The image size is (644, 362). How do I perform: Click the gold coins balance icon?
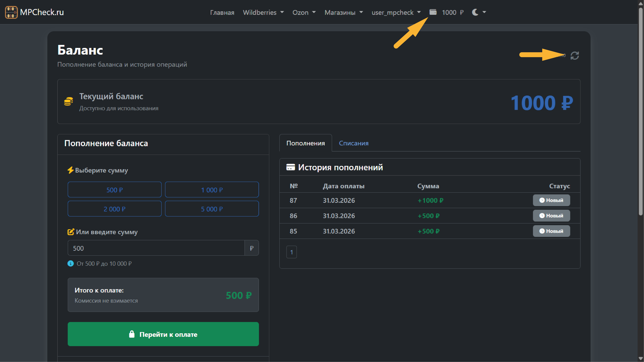pos(68,101)
